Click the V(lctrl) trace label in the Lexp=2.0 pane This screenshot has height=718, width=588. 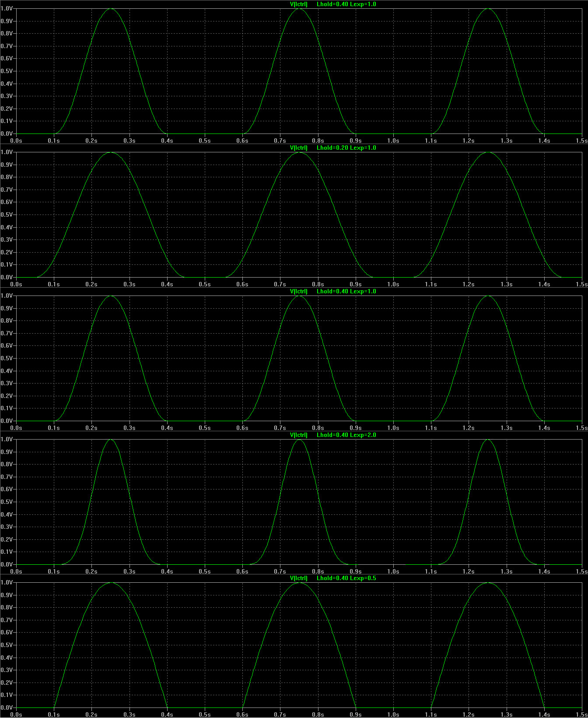pos(299,435)
